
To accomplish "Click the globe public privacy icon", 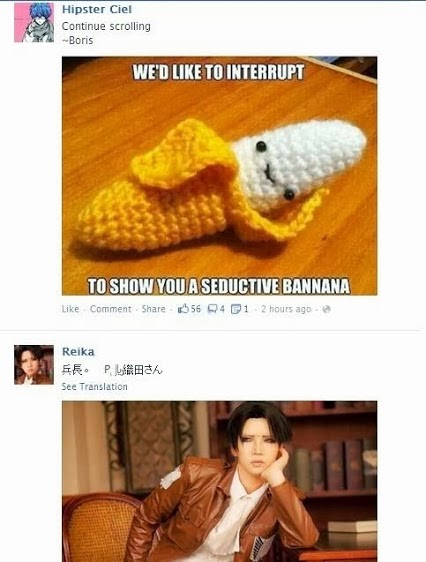I will click(326, 309).
